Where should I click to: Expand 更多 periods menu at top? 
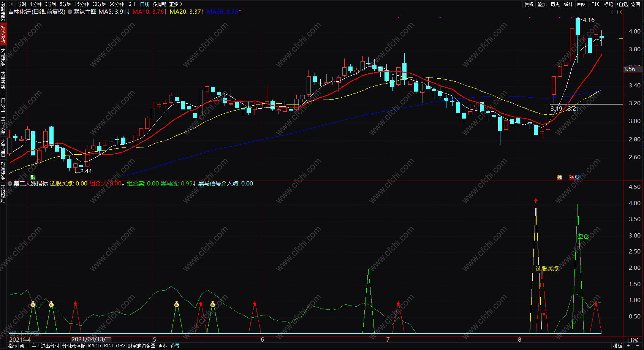[176, 4]
